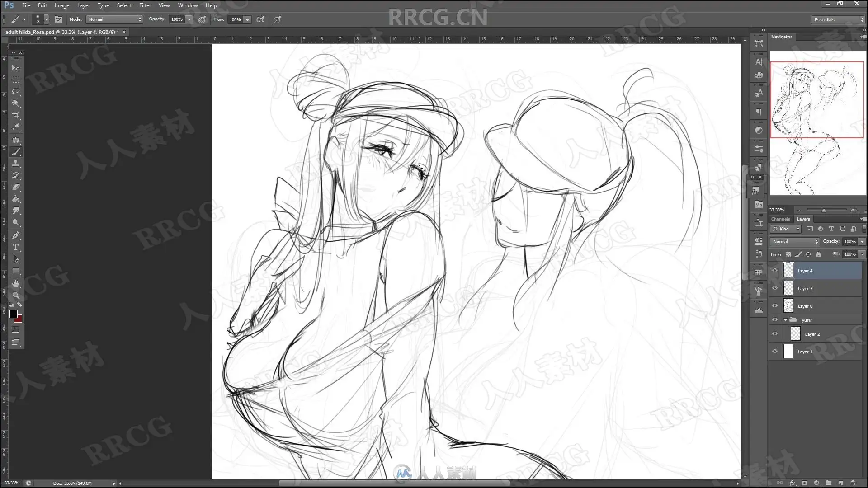Switch to the Channels tab
The image size is (868, 488).
[780, 219]
